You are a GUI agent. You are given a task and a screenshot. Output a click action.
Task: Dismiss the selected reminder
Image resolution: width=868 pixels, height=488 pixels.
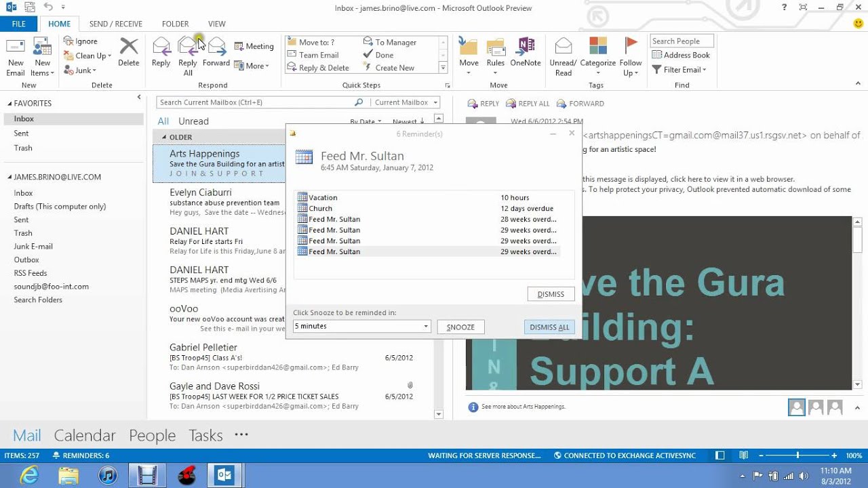pyautogui.click(x=551, y=294)
